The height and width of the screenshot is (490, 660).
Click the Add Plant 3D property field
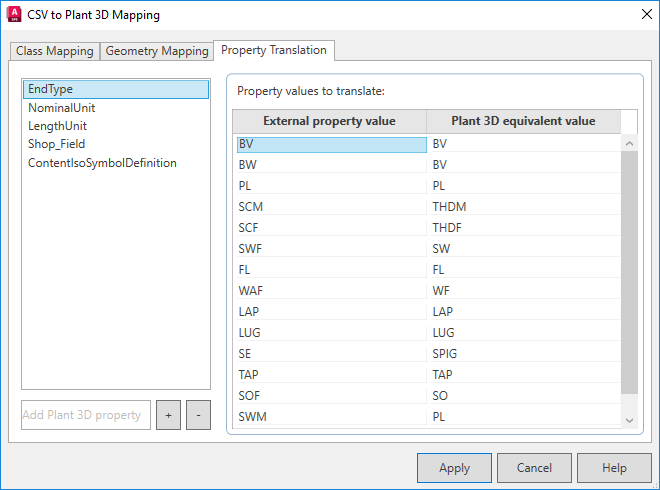click(x=86, y=415)
